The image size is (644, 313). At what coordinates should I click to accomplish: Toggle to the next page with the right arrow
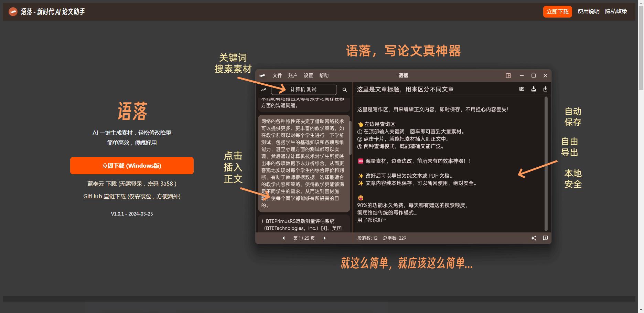[x=324, y=238]
